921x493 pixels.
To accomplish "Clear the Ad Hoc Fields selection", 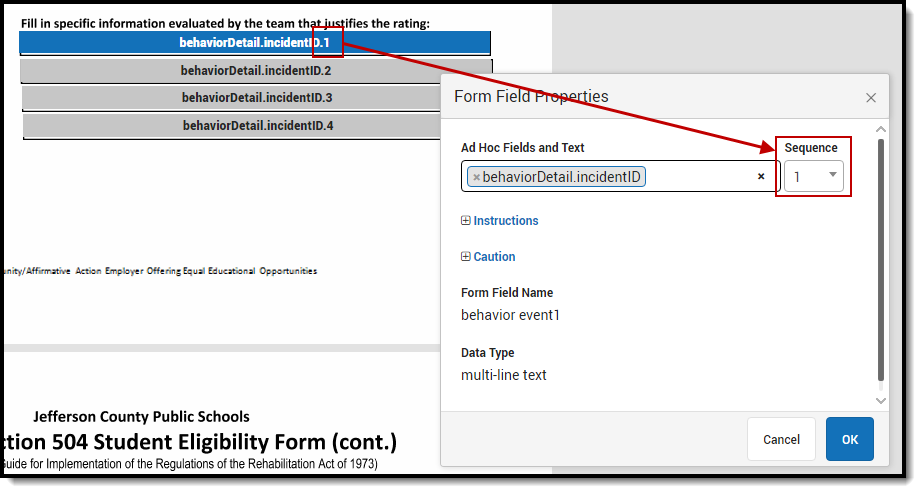I will coord(761,176).
